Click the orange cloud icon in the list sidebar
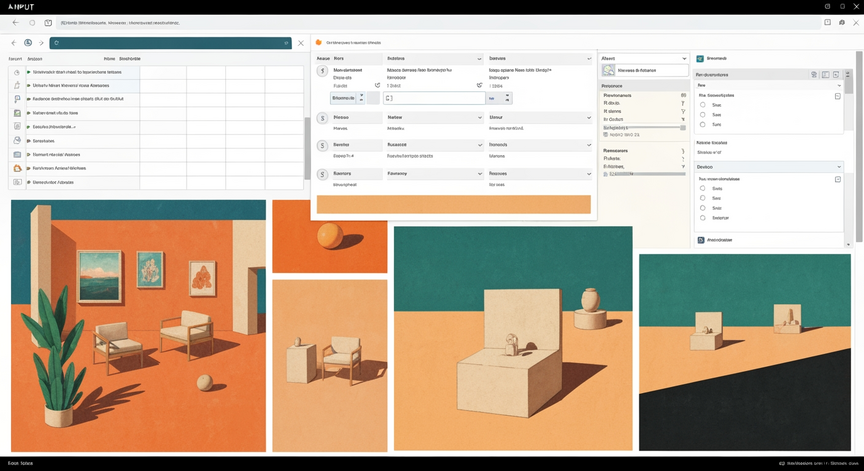864x471 pixels. 17,168
